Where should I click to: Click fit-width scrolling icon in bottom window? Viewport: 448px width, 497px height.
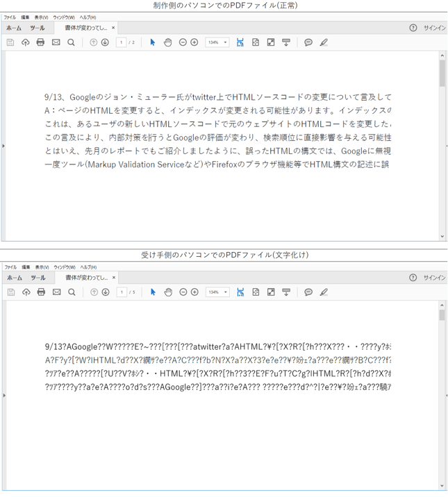(x=240, y=292)
